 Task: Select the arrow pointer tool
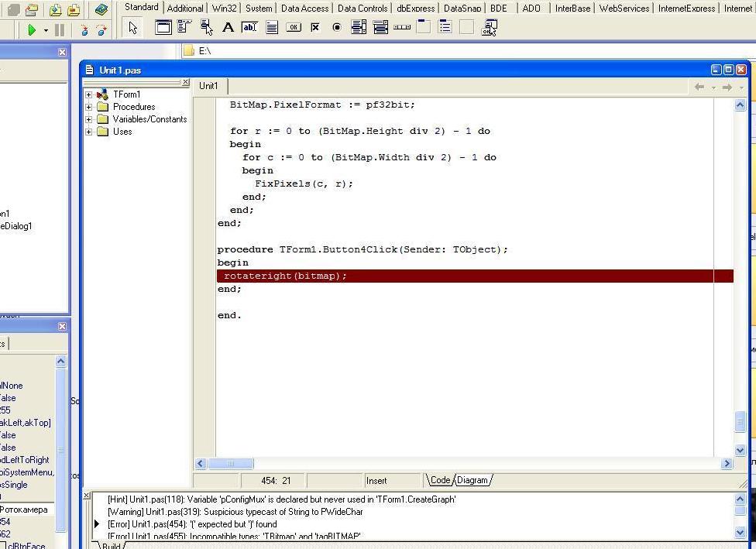[x=133, y=28]
